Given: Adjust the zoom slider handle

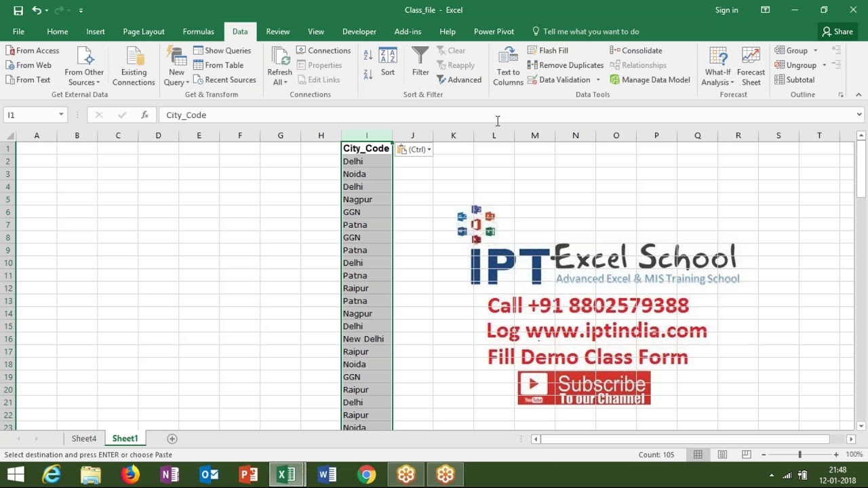Looking at the screenshot, I should 800,454.
